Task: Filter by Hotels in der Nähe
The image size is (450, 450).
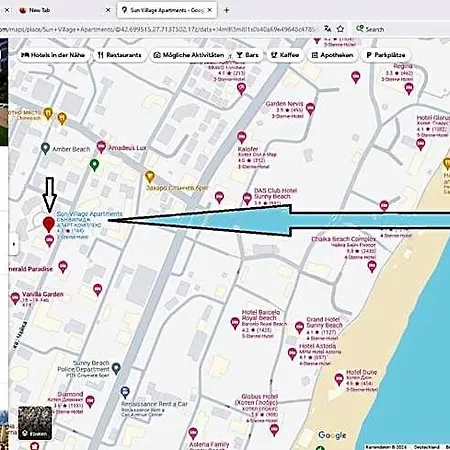Action: [53, 55]
